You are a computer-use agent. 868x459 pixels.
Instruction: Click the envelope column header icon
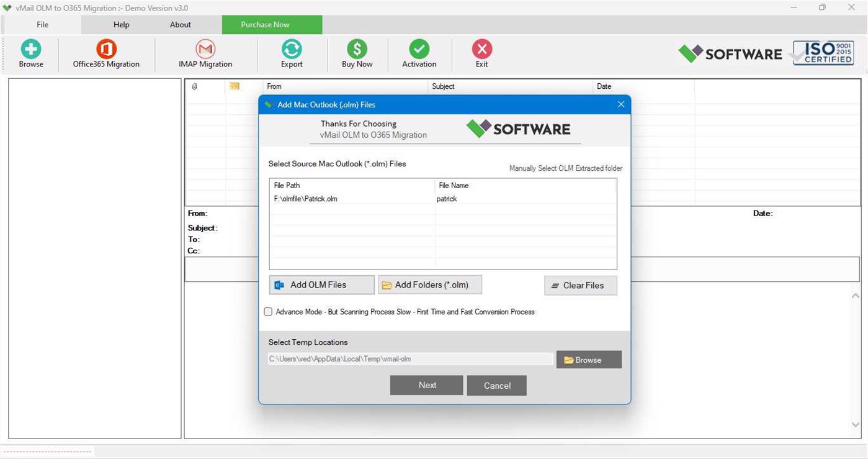(x=235, y=86)
